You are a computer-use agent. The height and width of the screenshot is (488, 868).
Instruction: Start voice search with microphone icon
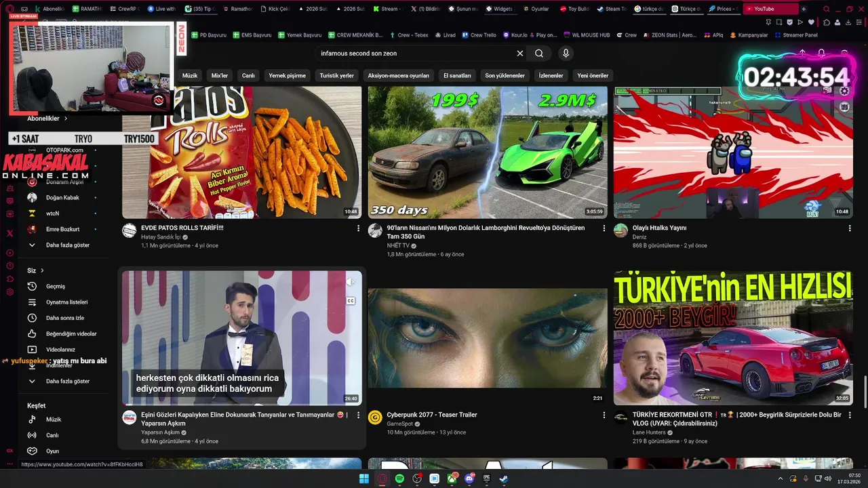pos(566,54)
